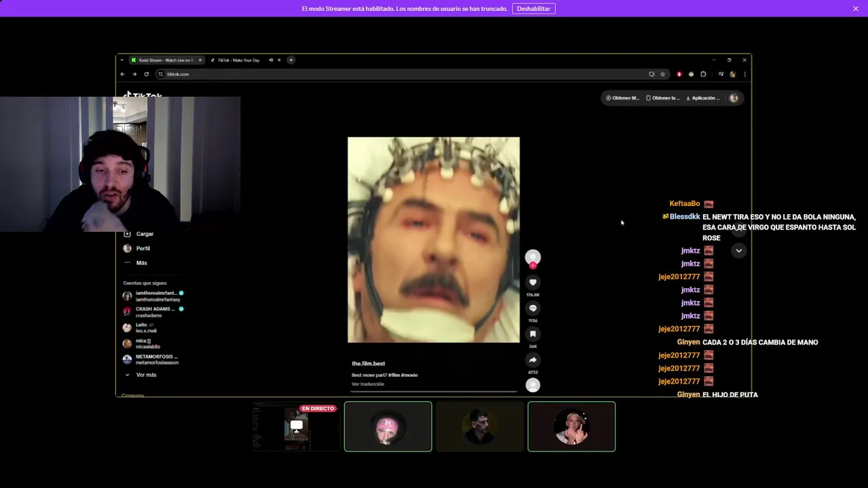Select the dark-haired participant thumbnail
The width and height of the screenshot is (868, 488).
(479, 426)
